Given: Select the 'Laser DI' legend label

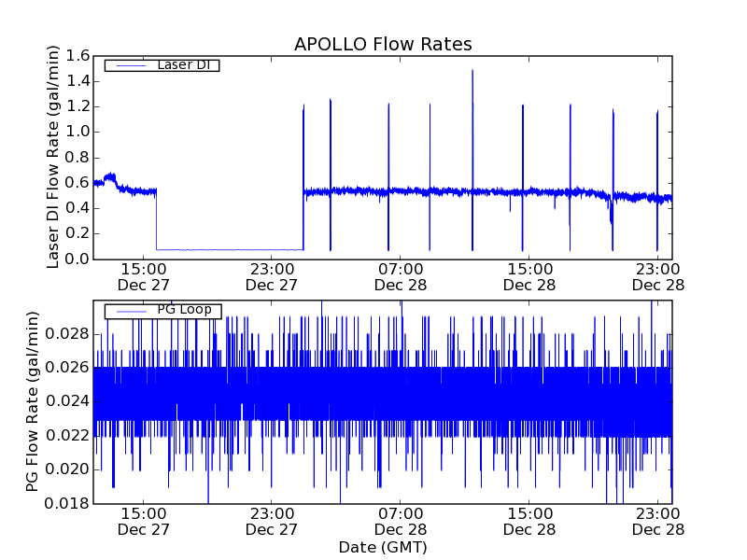Looking at the screenshot, I should click(184, 64).
